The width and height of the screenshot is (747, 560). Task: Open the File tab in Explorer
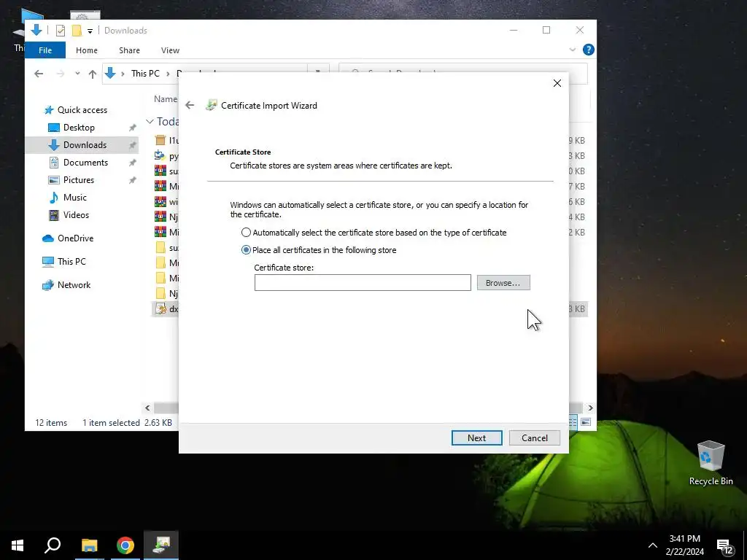[x=45, y=50]
